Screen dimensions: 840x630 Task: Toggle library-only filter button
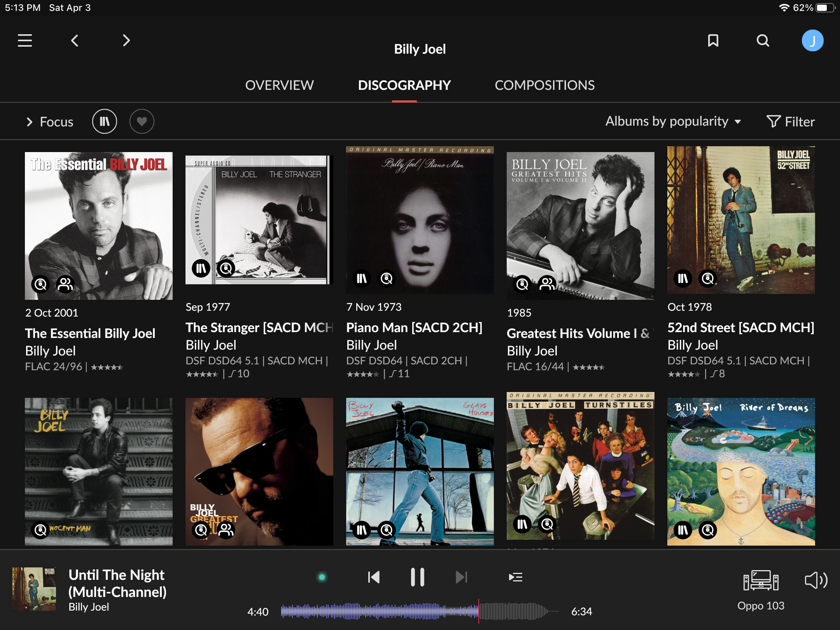click(104, 121)
